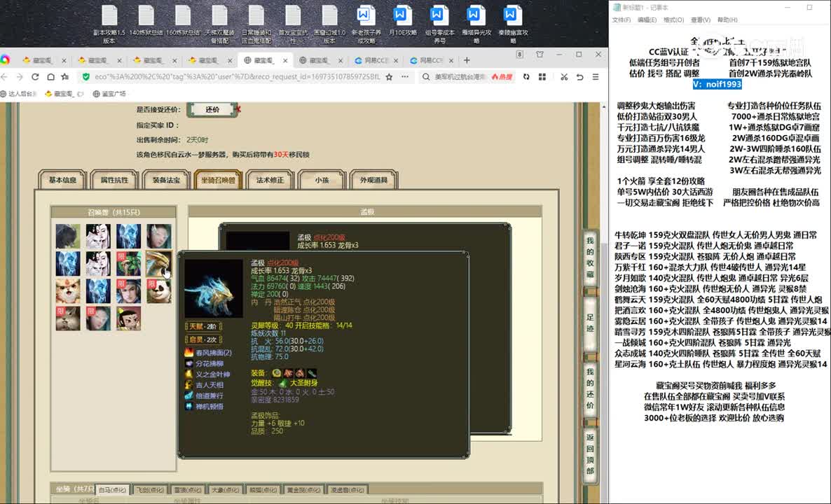Click the 天赋·2阶 badge
Screen dimensions: 831x504
[x=203, y=326]
